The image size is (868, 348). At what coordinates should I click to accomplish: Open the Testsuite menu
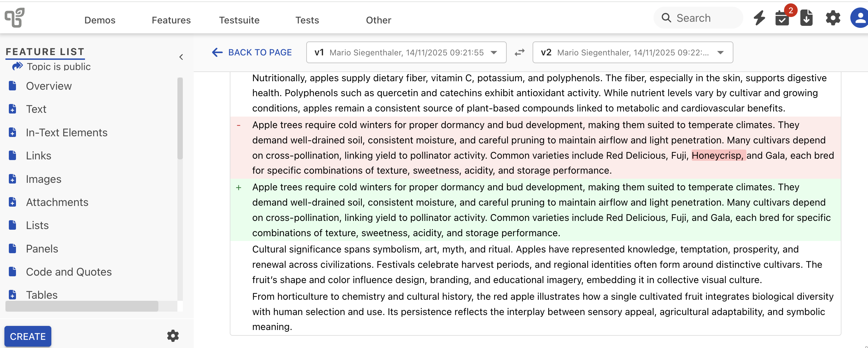pyautogui.click(x=239, y=20)
